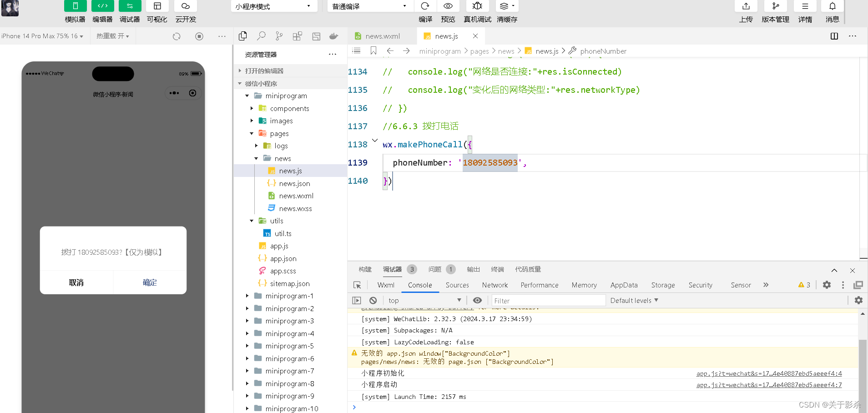The width and height of the screenshot is (868, 413).
Task: Open the mini program capsule menu dots
Action: coord(174,93)
